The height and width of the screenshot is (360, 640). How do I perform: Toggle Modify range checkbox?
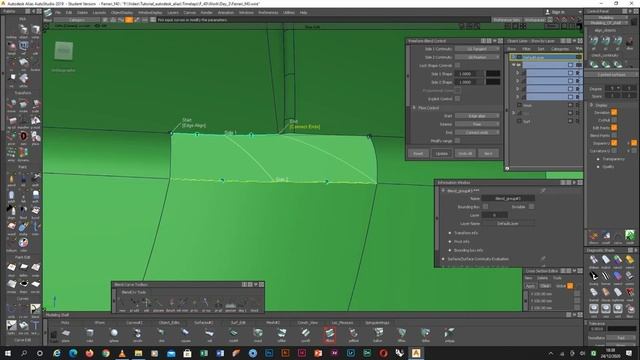[x=458, y=140]
